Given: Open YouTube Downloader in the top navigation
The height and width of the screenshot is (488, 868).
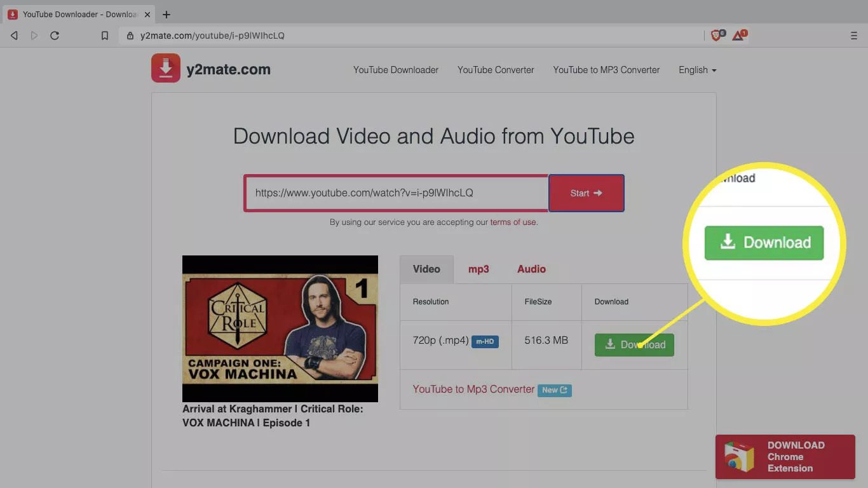Looking at the screenshot, I should click(396, 70).
